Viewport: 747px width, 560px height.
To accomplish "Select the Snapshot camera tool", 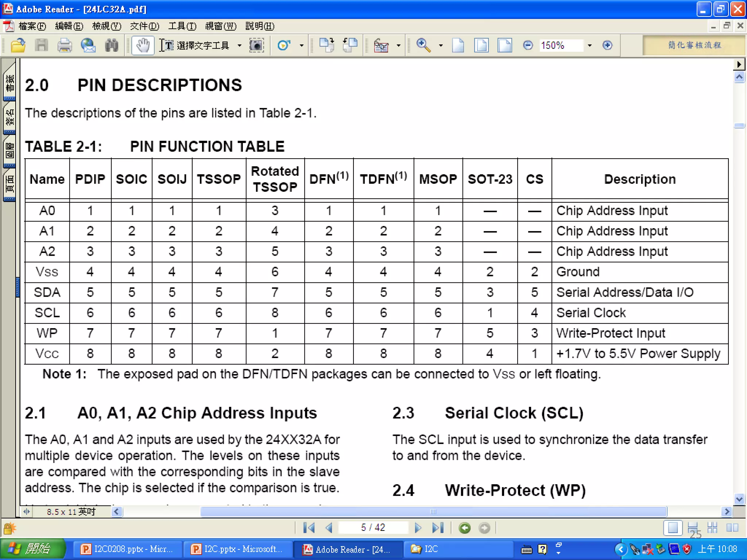I will click(x=256, y=46).
